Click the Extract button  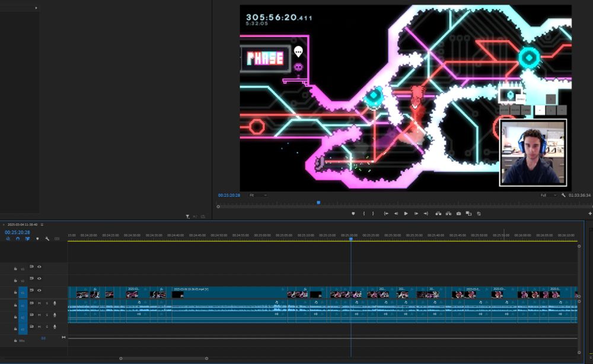(448, 213)
